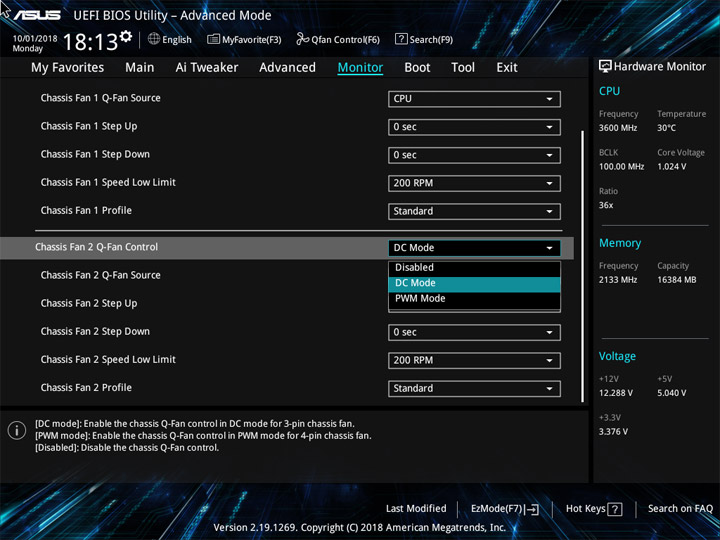Select Chassis Fan 1 Profile label
Image resolution: width=720 pixels, height=540 pixels.
tap(86, 210)
